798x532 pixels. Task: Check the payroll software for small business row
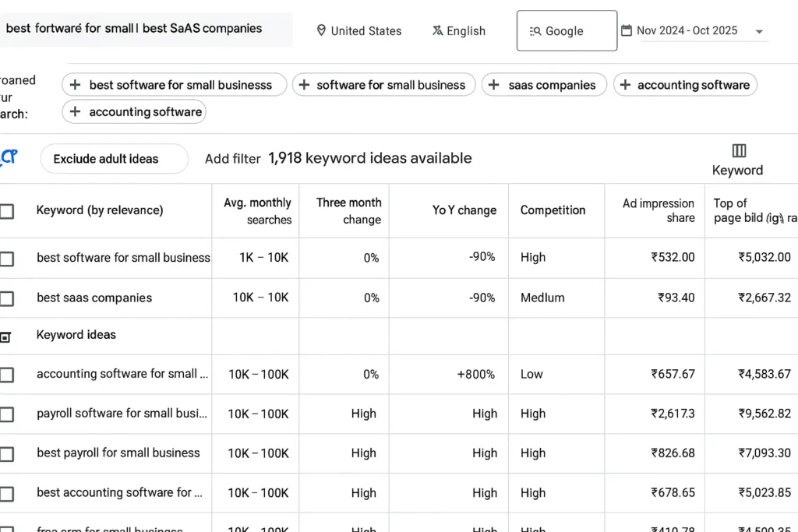tap(8, 414)
